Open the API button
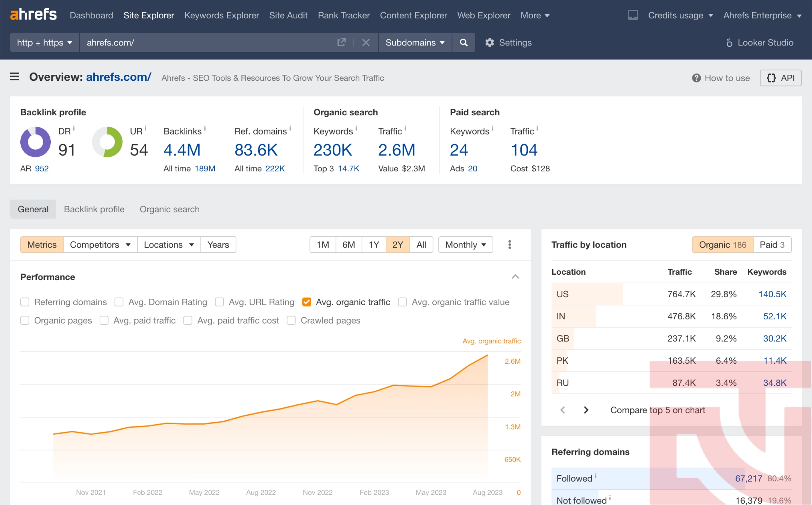 [x=780, y=78]
